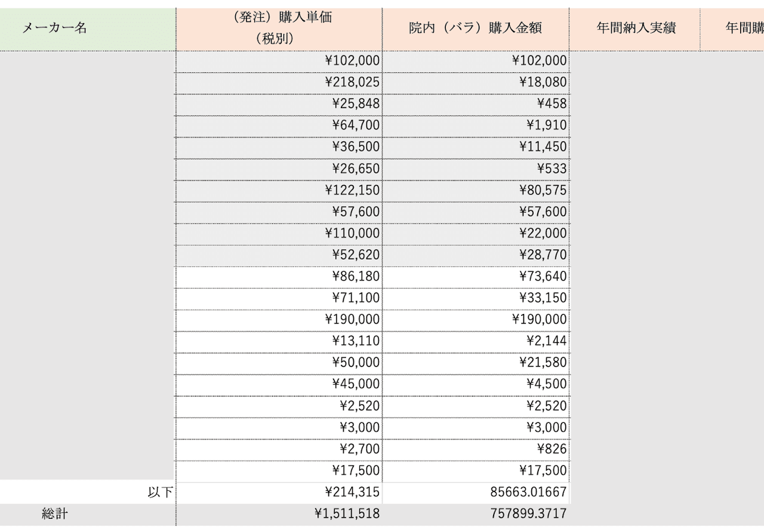Select the (発注)購入単価(税別) header cell
Image resolution: width=764 pixels, height=532 pixels.
coord(279,29)
